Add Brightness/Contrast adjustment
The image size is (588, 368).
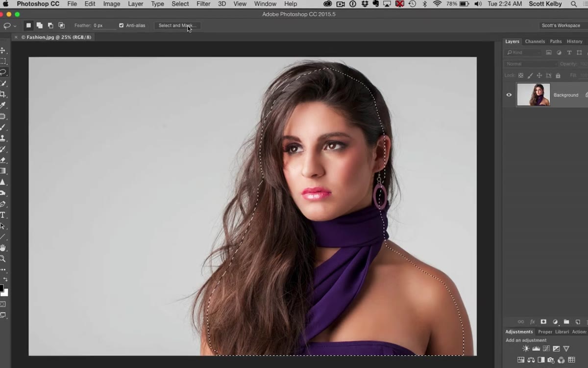coord(526,349)
